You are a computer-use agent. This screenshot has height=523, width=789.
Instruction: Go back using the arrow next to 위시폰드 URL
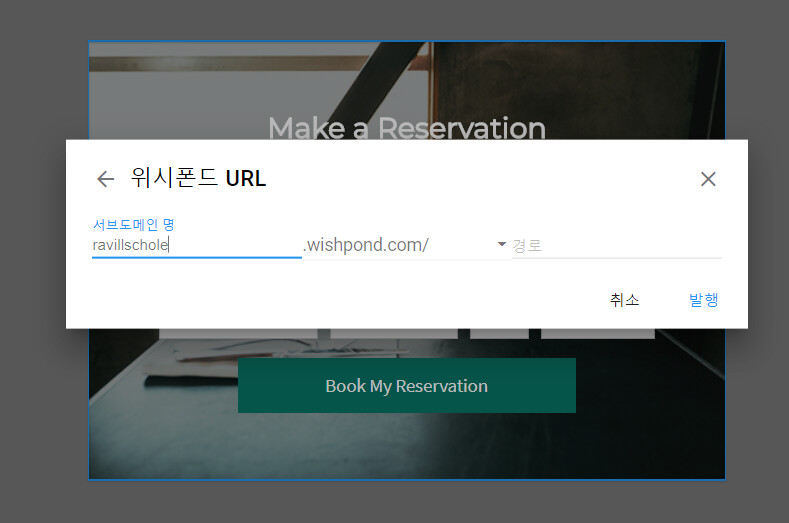[x=106, y=179]
